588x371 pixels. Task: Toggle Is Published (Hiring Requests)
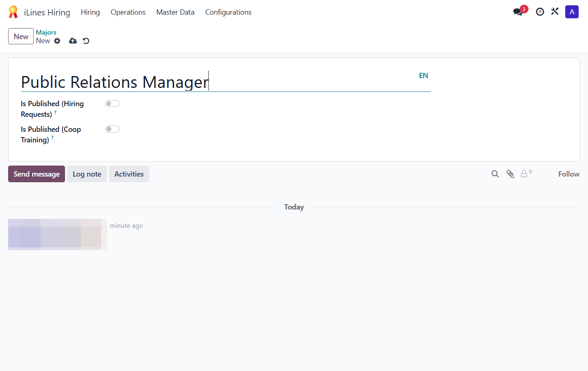click(112, 104)
